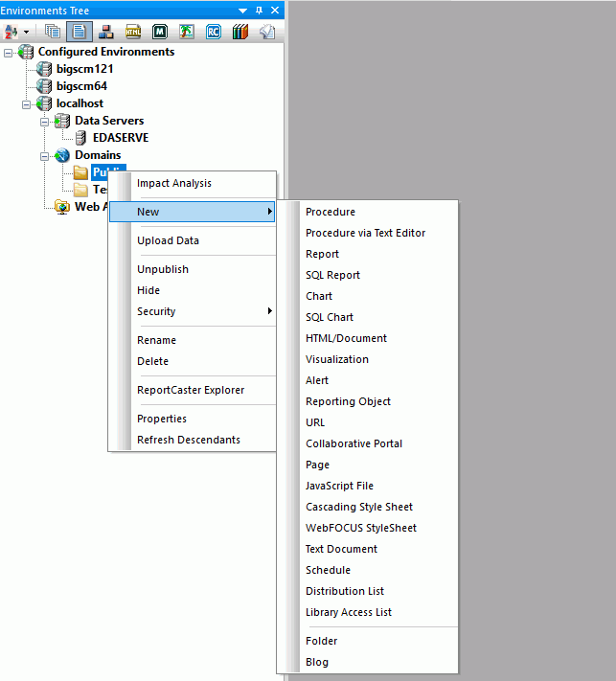Create a new Procedure
Image resolution: width=616 pixels, height=681 pixels.
(331, 212)
